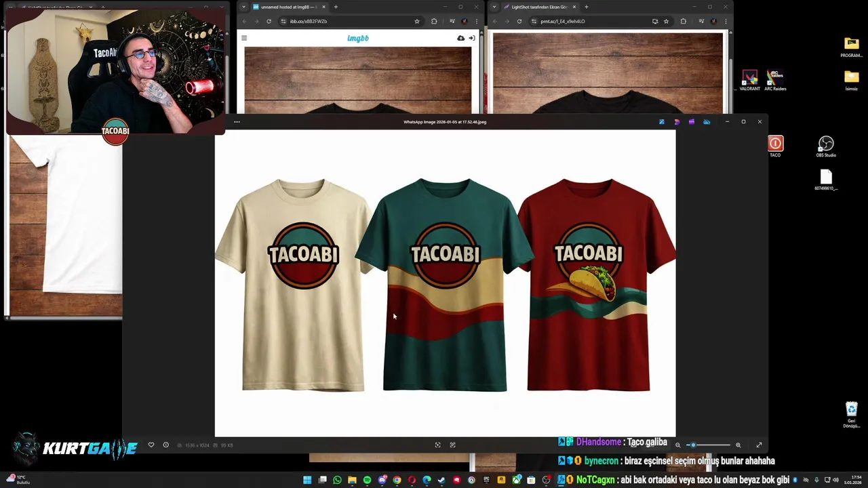This screenshot has width=868, height=488.
Task: Open File Explorer from the taskbar
Action: coord(352,480)
